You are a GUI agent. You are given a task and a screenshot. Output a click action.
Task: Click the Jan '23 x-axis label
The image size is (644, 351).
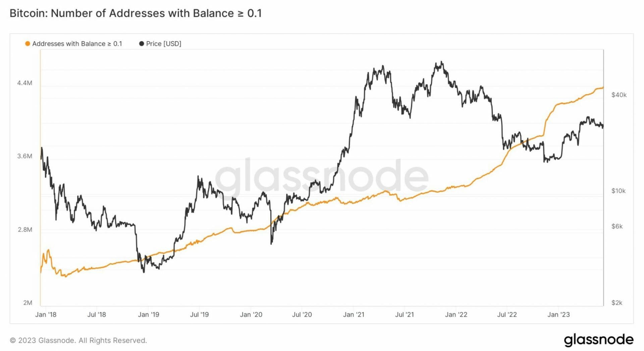tap(558, 314)
